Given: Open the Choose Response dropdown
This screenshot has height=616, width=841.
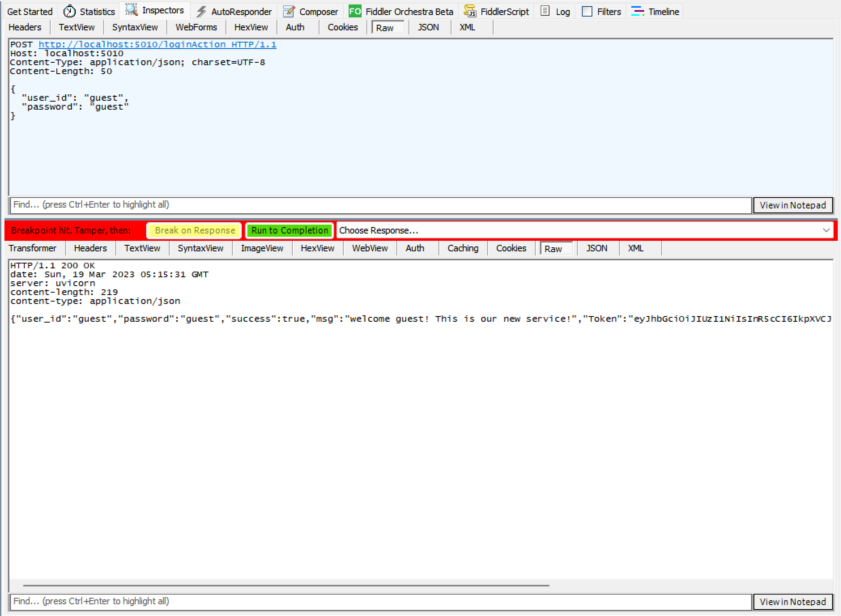Looking at the screenshot, I should coord(585,230).
